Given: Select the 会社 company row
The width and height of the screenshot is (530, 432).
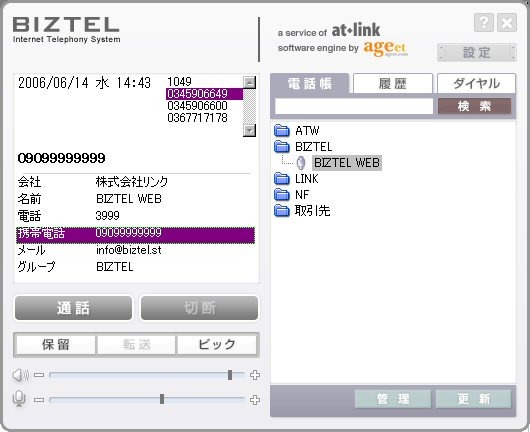Looking at the screenshot, I should 136,182.
